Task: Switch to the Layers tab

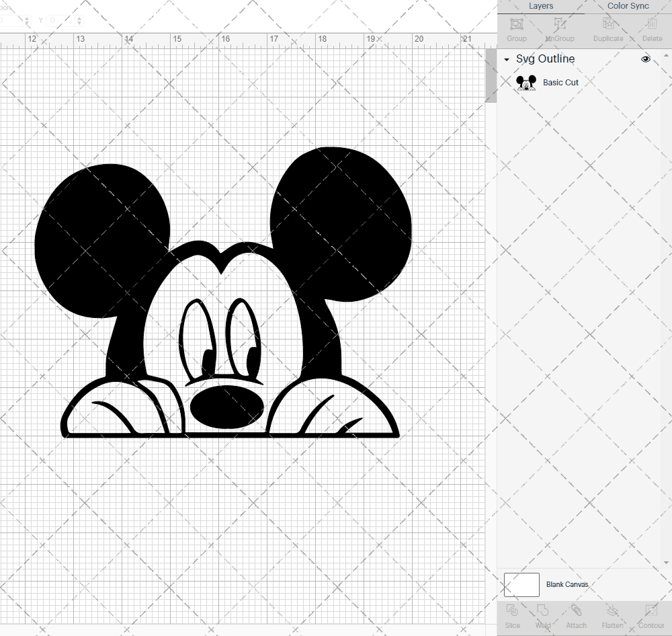Action: [x=541, y=6]
